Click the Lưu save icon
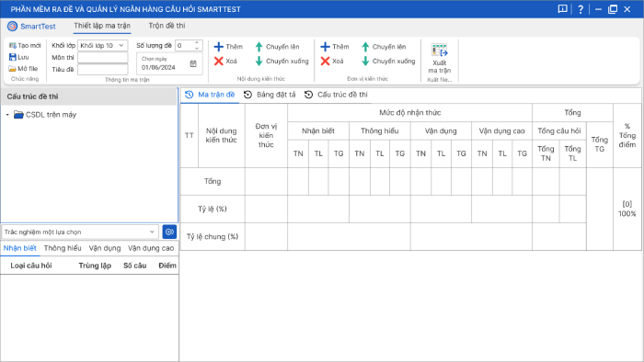This screenshot has width=644, height=362. [13, 57]
